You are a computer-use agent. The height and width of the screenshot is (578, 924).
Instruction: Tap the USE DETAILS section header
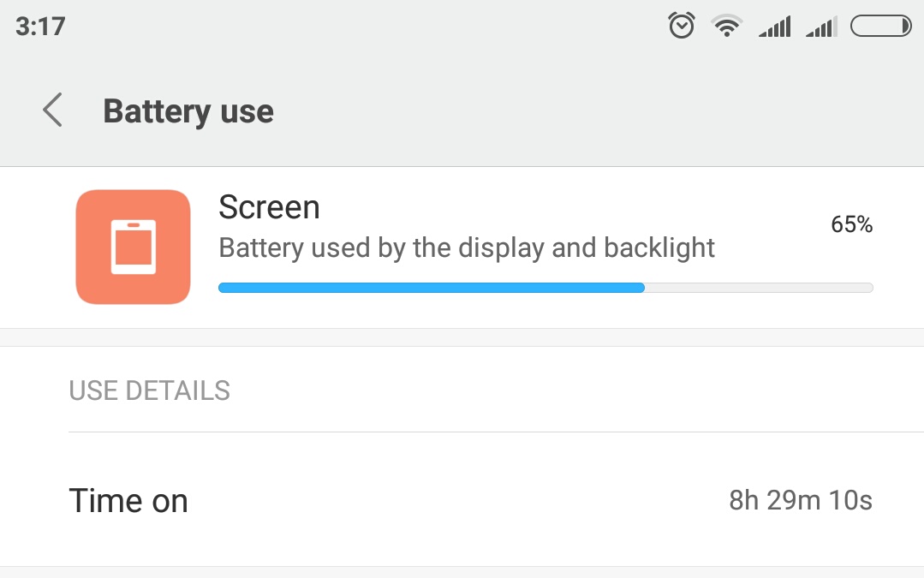point(149,390)
